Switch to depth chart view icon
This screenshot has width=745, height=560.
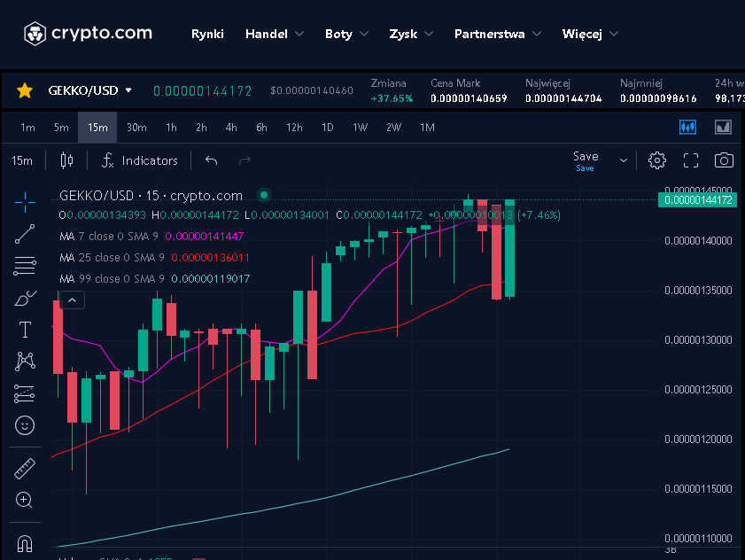point(723,127)
